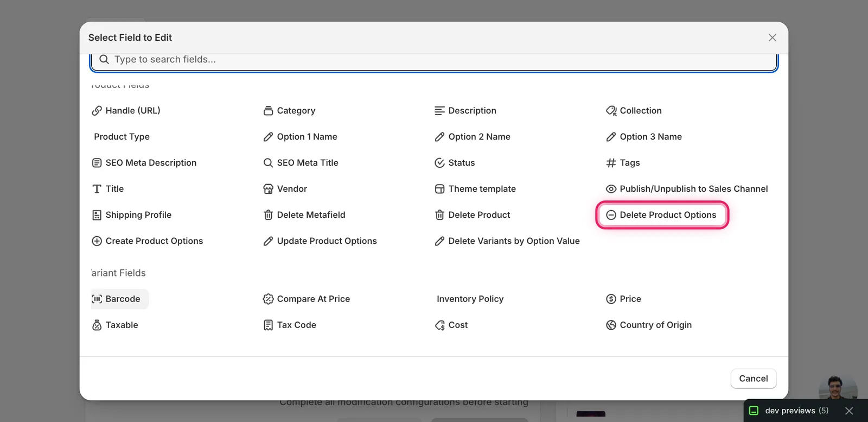Click the Description lines icon
The height and width of the screenshot is (422, 868).
(x=439, y=111)
